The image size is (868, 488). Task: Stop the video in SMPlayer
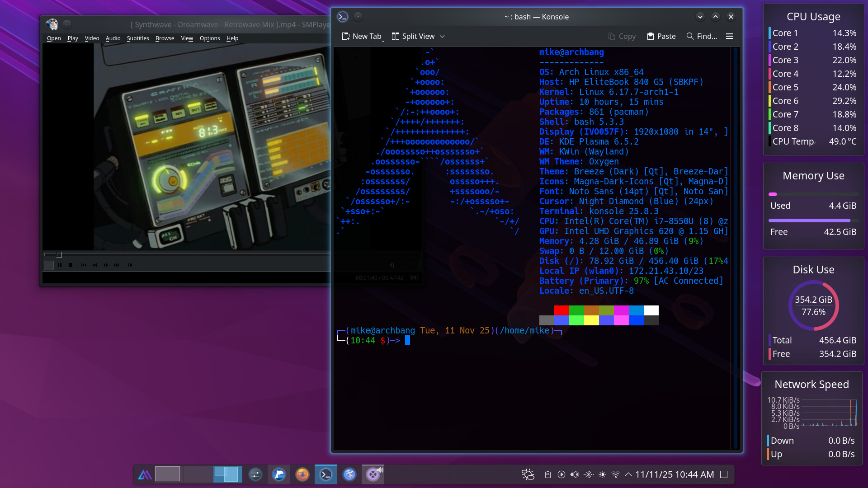coord(71,265)
